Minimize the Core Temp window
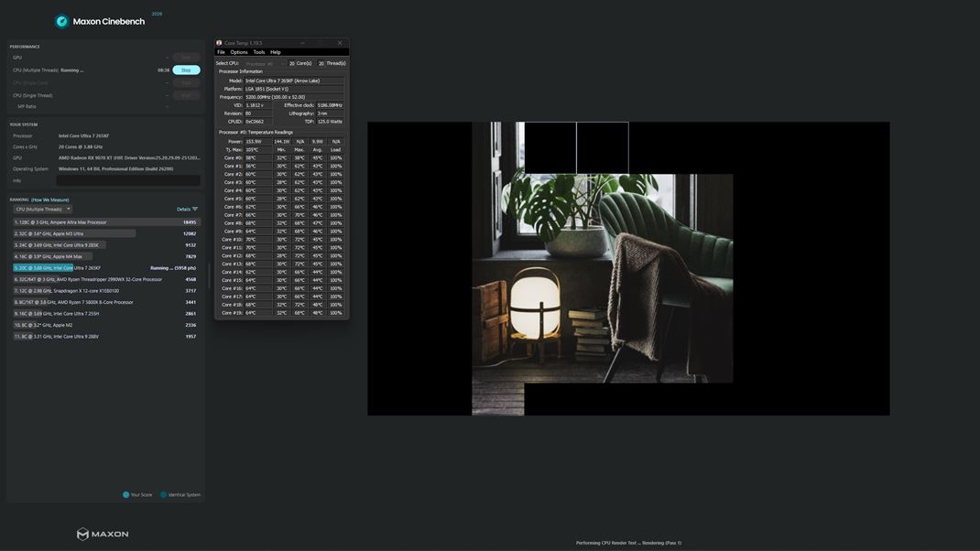The height and width of the screenshot is (551, 980). (x=302, y=43)
